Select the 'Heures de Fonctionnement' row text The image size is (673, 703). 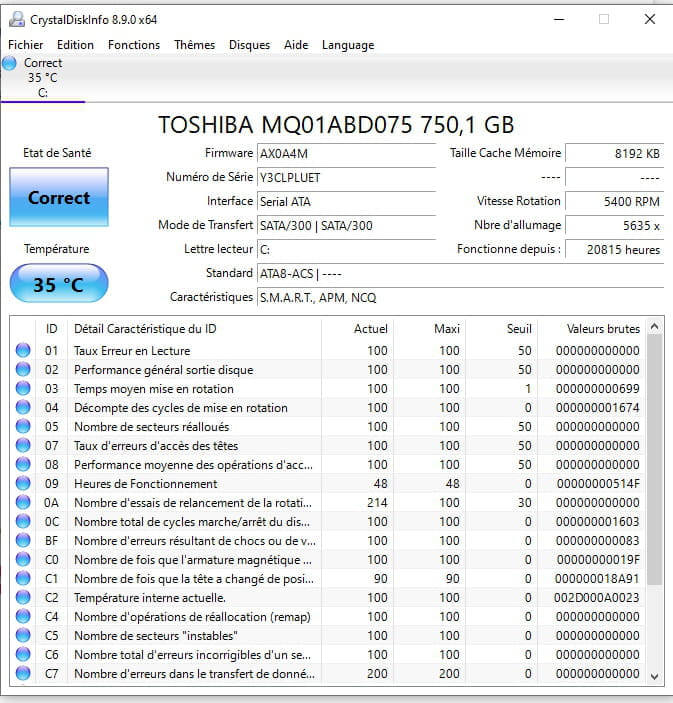point(146,484)
